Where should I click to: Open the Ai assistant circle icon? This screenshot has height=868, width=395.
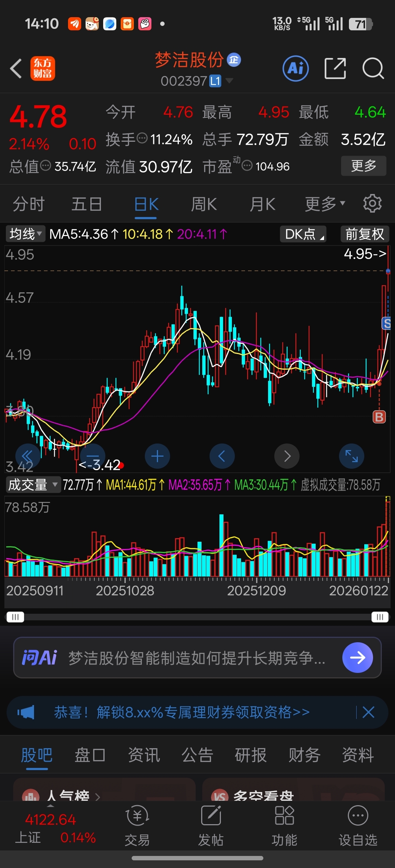point(296,68)
